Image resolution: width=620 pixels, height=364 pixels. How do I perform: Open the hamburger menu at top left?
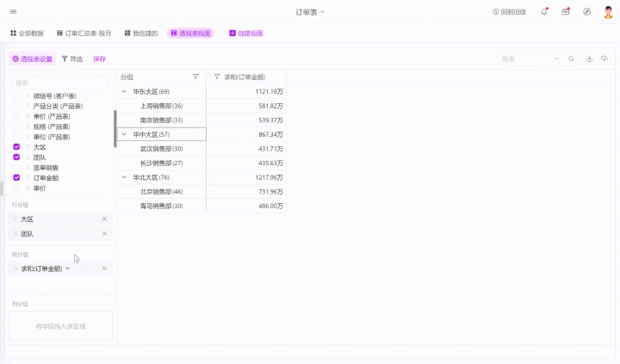[x=11, y=12]
